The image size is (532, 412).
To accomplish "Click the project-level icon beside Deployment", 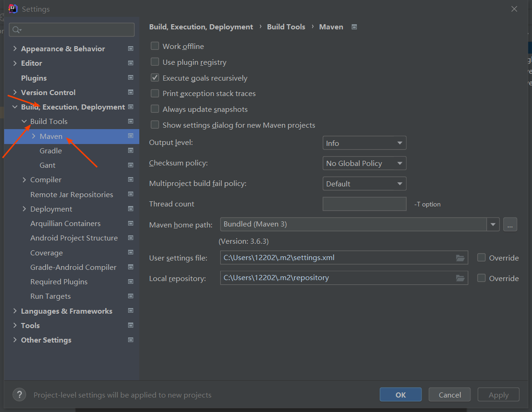I will pyautogui.click(x=130, y=209).
